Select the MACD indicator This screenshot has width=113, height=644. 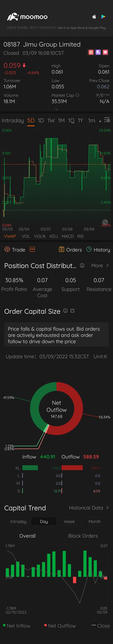pyautogui.click(x=67, y=236)
